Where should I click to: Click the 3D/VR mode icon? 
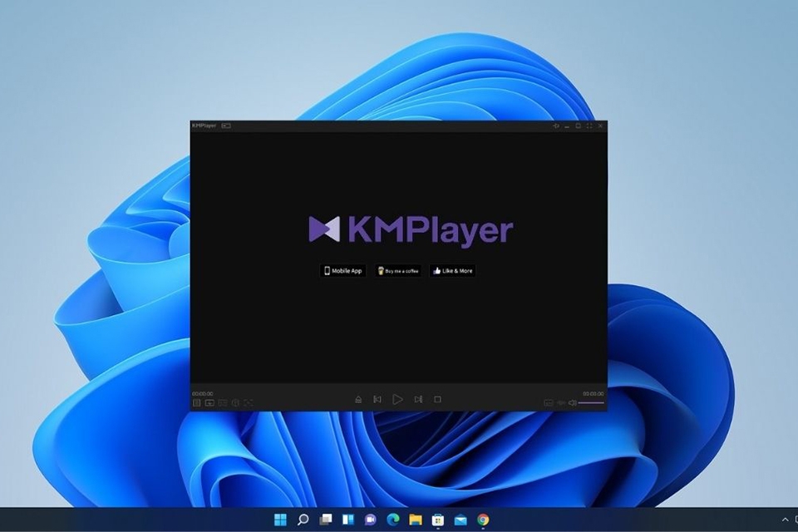pos(223,402)
